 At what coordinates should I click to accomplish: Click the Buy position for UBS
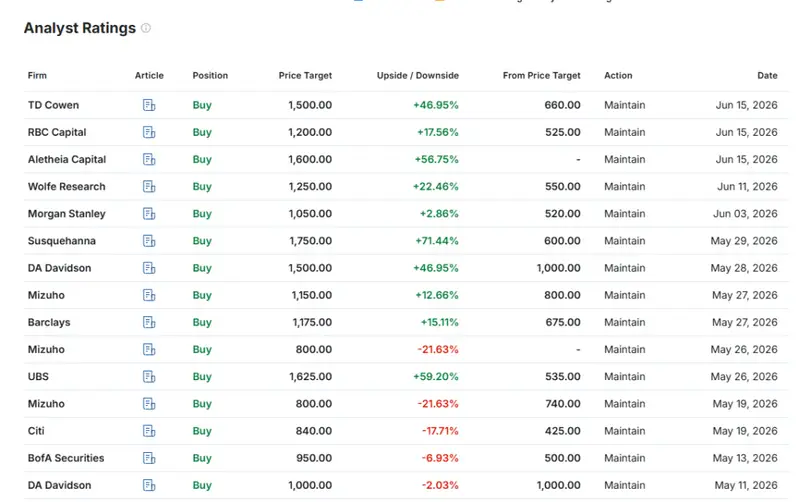202,377
